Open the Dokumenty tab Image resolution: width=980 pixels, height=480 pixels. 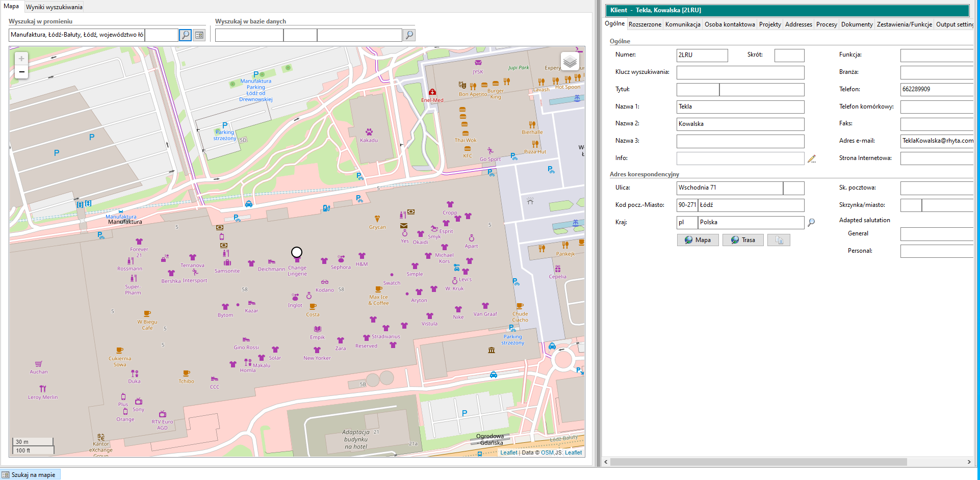pyautogui.click(x=857, y=24)
